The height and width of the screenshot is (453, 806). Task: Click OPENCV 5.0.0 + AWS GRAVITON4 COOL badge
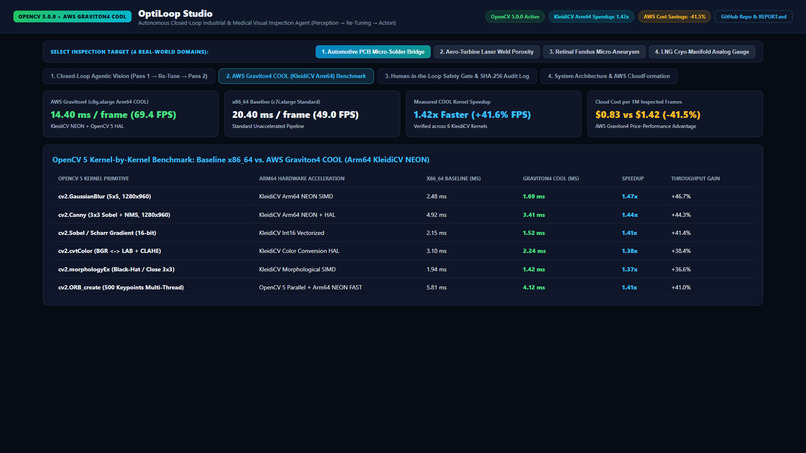(x=72, y=16)
